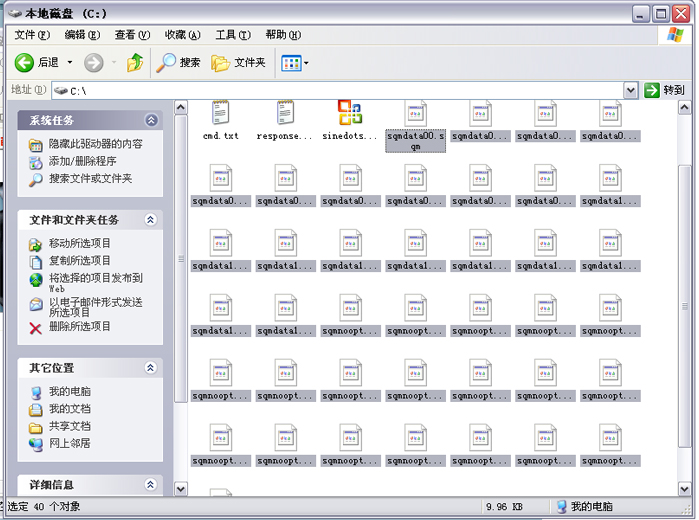Click 移动所选项目 link

tap(80, 243)
